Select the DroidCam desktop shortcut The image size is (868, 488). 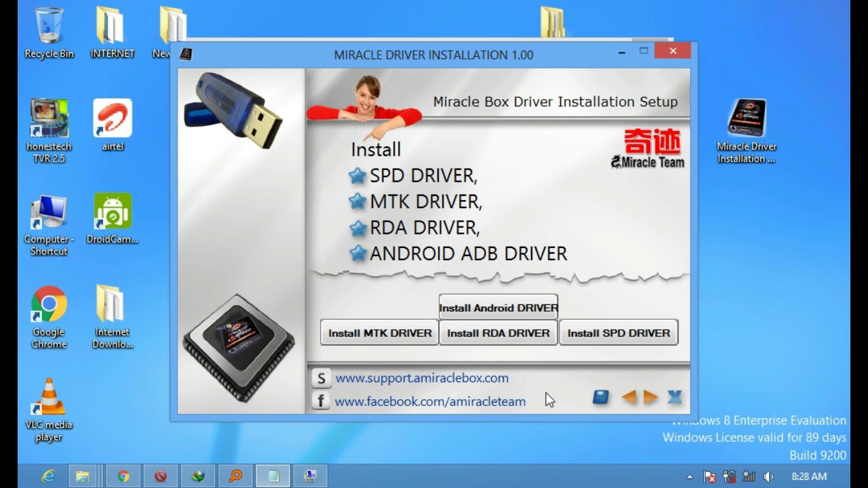pos(113,219)
